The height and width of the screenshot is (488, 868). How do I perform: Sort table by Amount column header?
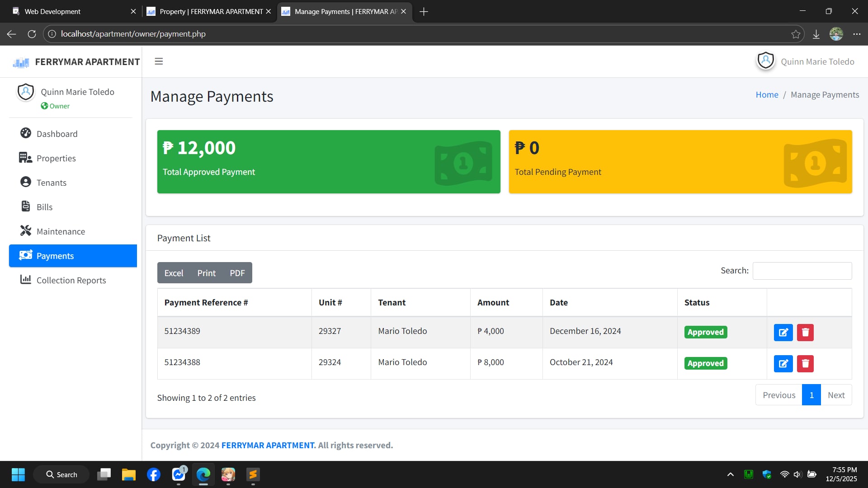493,302
